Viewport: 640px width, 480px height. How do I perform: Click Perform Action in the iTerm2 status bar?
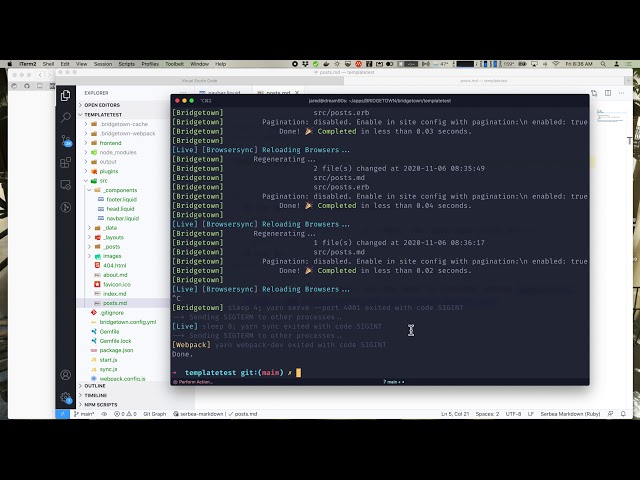coord(193,382)
